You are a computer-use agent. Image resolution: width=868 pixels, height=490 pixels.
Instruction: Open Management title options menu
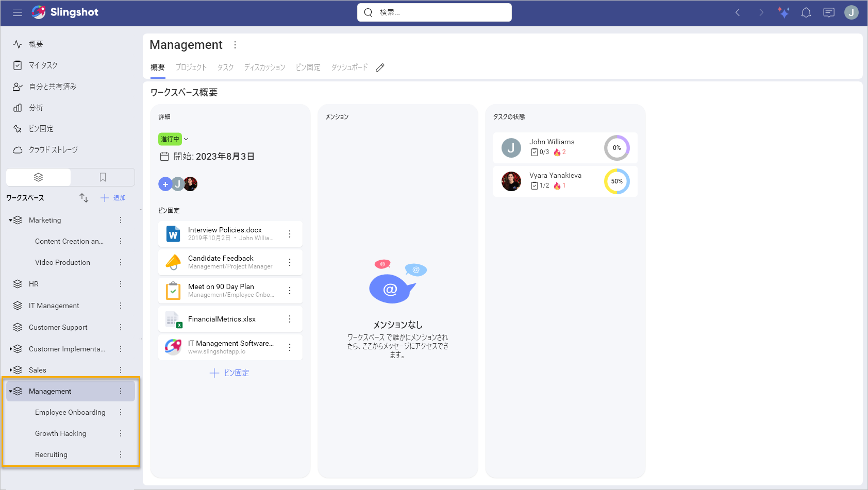pos(235,45)
